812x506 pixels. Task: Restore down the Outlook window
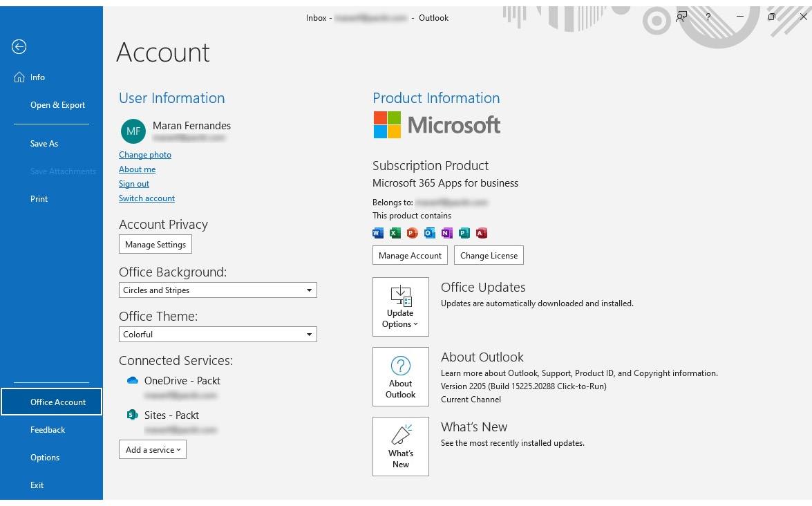click(772, 17)
